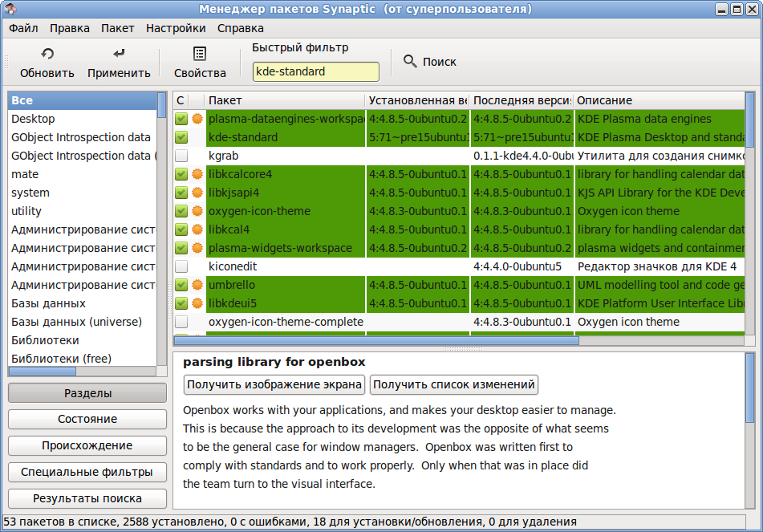Select the mate section
This screenshot has height=532, width=763.
82,174
